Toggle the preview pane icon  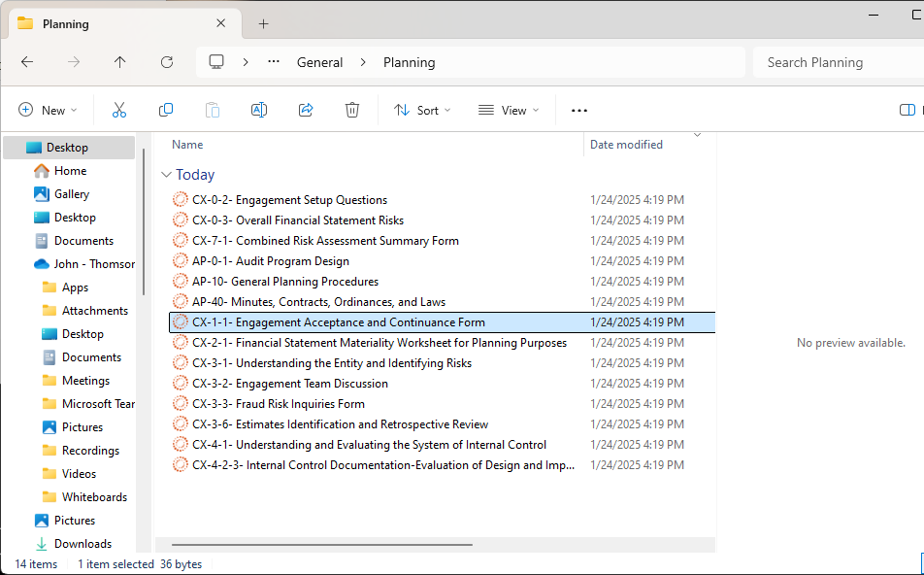(x=907, y=111)
